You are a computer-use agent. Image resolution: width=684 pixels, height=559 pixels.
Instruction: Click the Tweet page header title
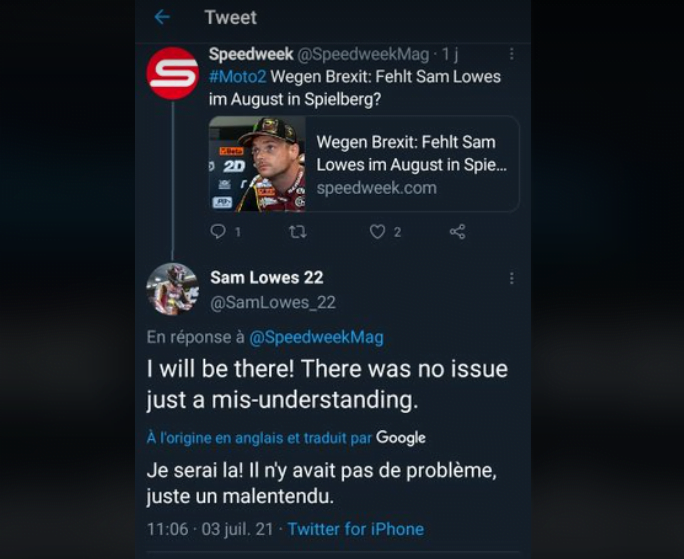(230, 18)
